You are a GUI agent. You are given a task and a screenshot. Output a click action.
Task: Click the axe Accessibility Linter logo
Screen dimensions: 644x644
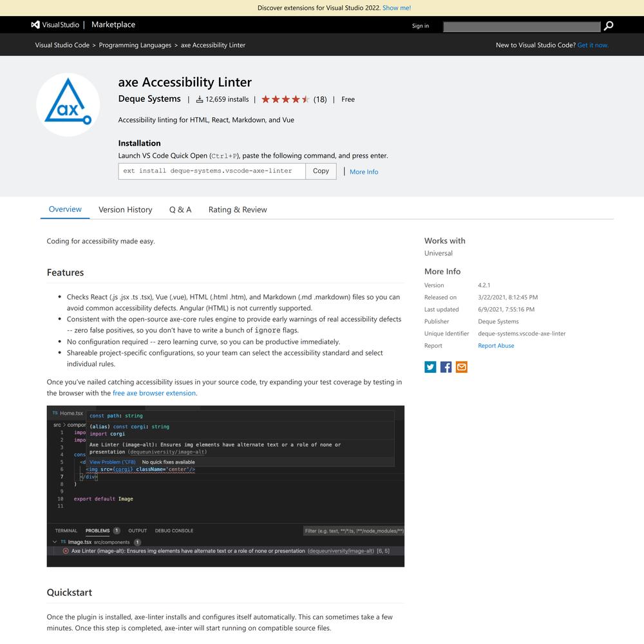click(68, 105)
